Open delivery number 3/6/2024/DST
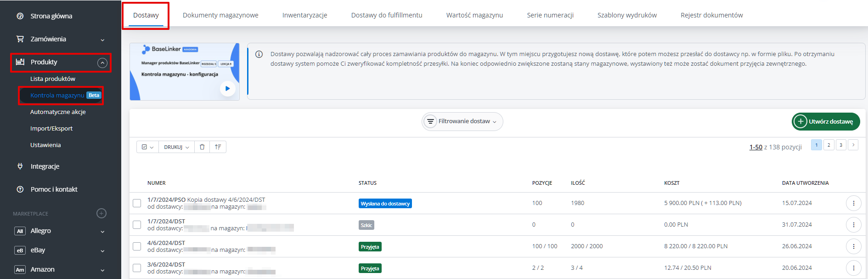 click(166, 265)
